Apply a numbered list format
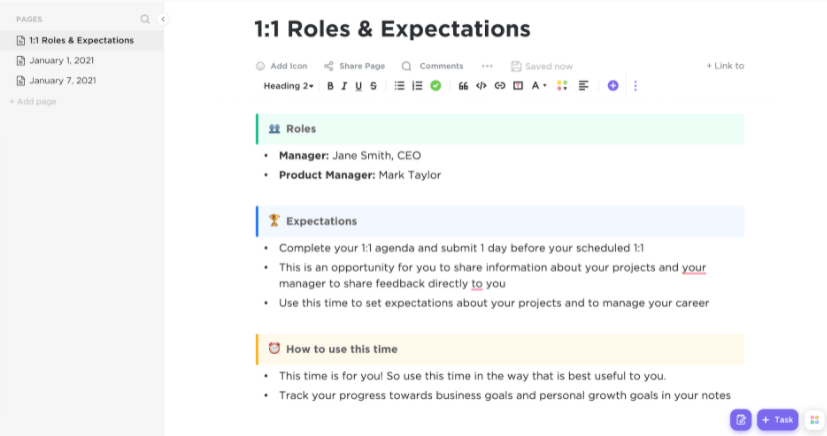Image resolution: width=827 pixels, height=436 pixels. [417, 86]
